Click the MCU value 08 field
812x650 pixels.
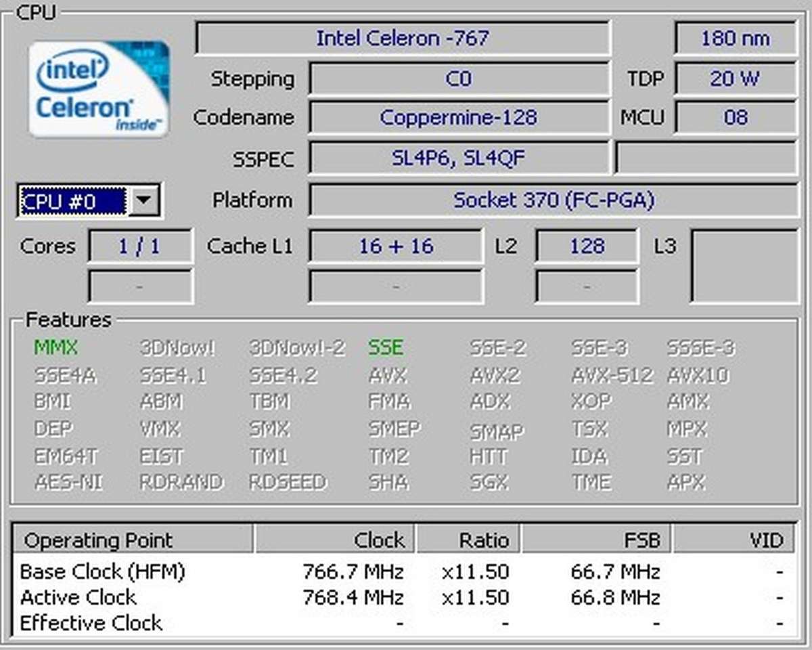tap(735, 117)
